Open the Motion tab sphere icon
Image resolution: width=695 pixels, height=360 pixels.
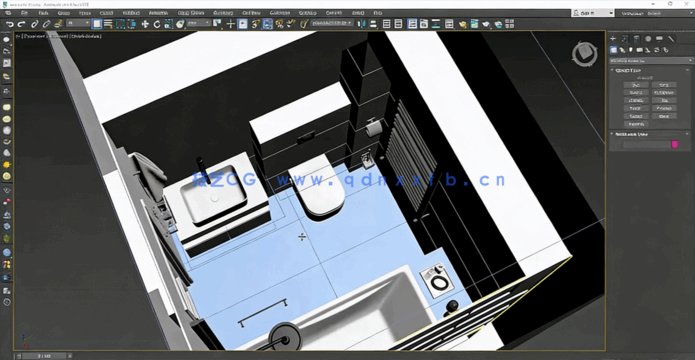tap(648, 39)
